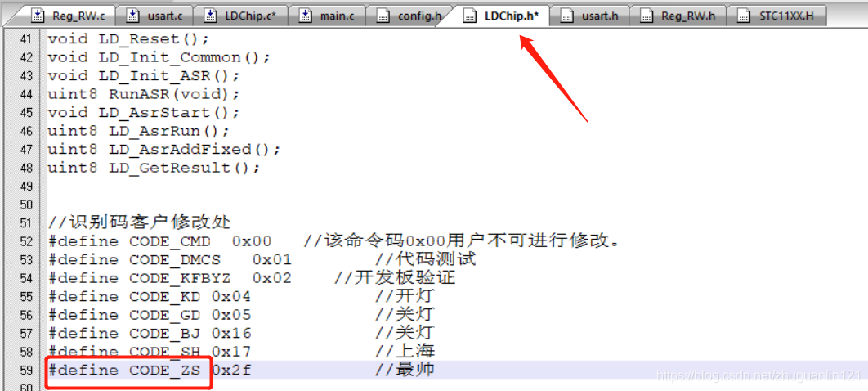Click the file icon on the Reg_RW.h tab
868x391 pixels.
click(x=647, y=16)
